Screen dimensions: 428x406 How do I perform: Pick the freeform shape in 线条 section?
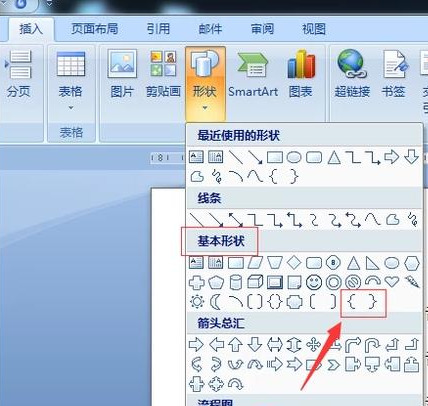click(393, 220)
